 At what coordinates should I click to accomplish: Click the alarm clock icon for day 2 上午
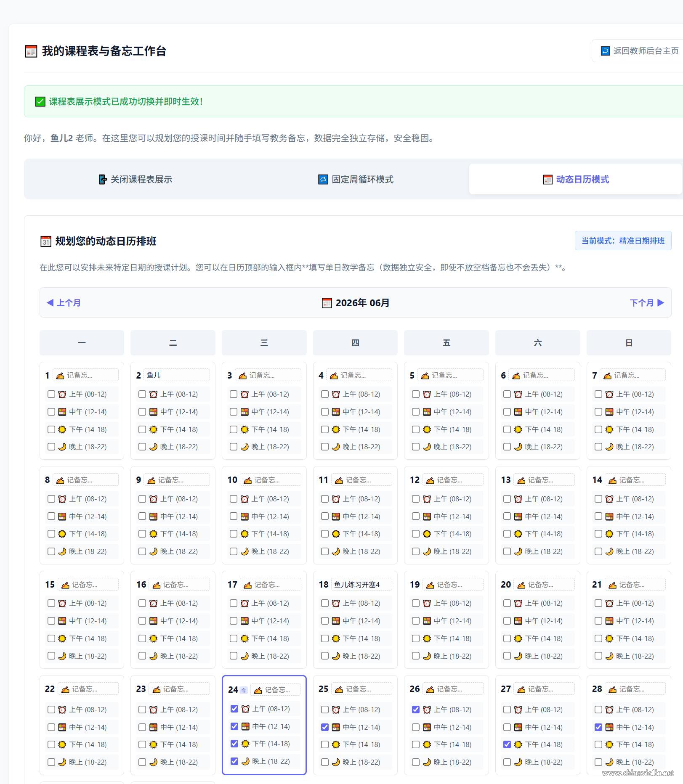click(x=153, y=395)
